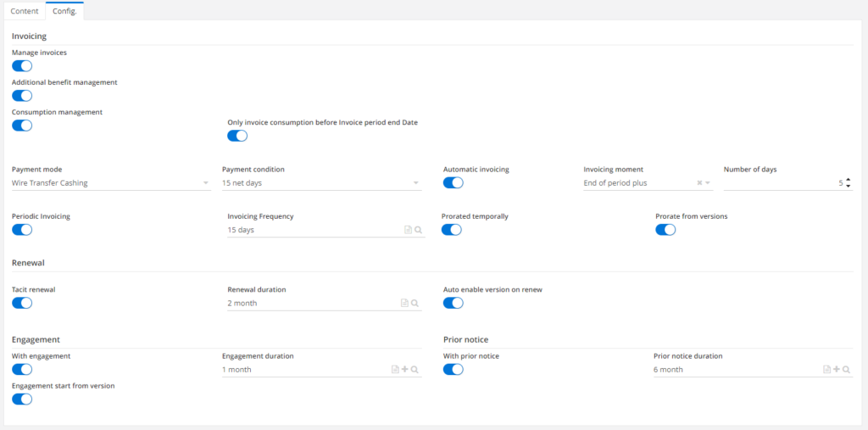Expand the Payment condition dropdown

coord(416,183)
